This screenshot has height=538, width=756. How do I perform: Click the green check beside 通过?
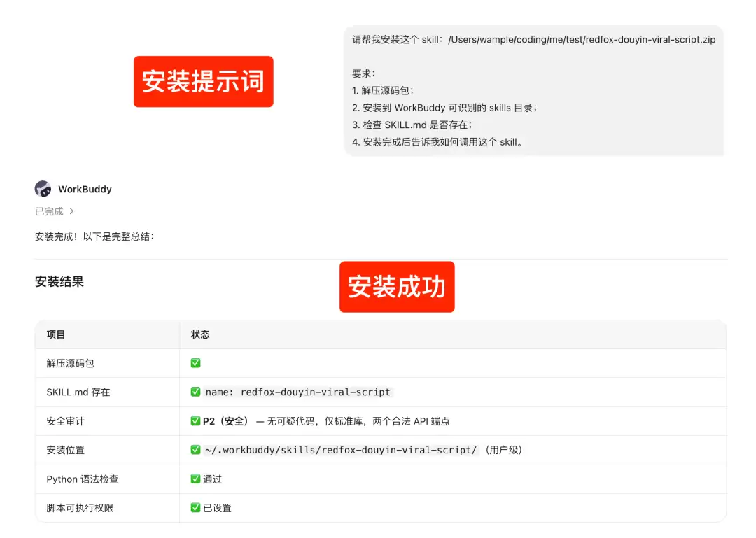[195, 479]
